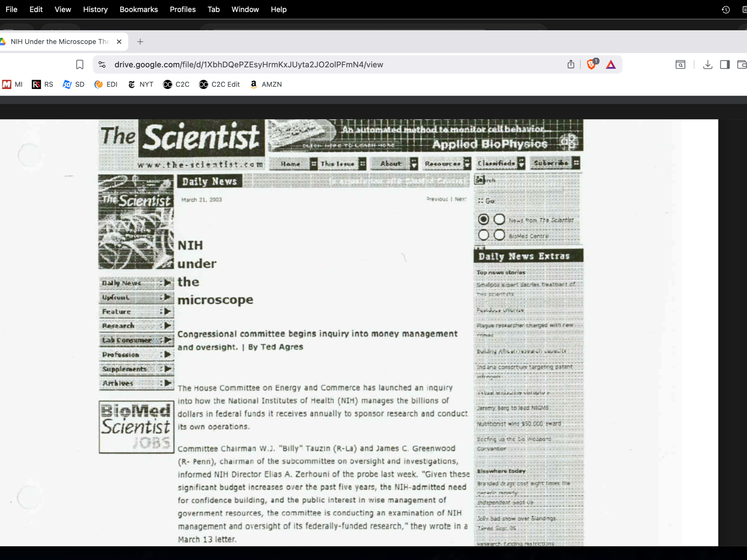747x560 pixels.
Task: Open the downloads icon in toolbar
Action: click(708, 64)
